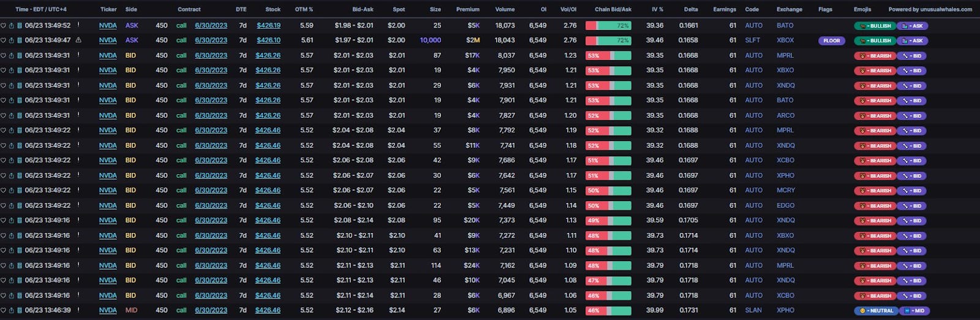Click exclamation alert icon on 13:46:39 row

pos(78,310)
